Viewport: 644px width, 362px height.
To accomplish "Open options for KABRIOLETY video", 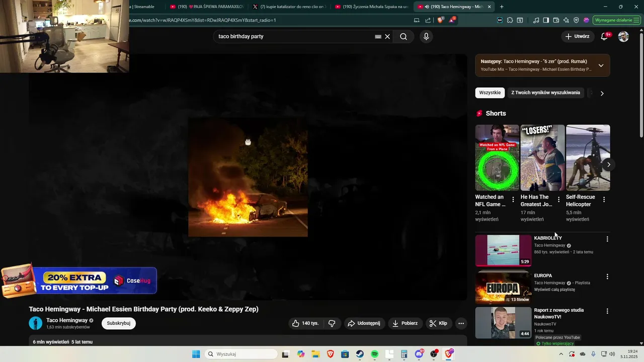I will [x=607, y=239].
